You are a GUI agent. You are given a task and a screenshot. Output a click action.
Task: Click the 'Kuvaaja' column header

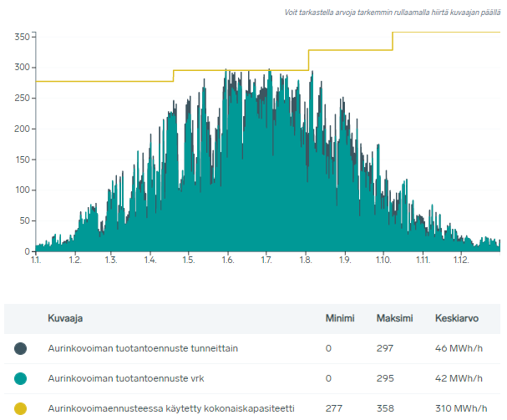(x=64, y=318)
